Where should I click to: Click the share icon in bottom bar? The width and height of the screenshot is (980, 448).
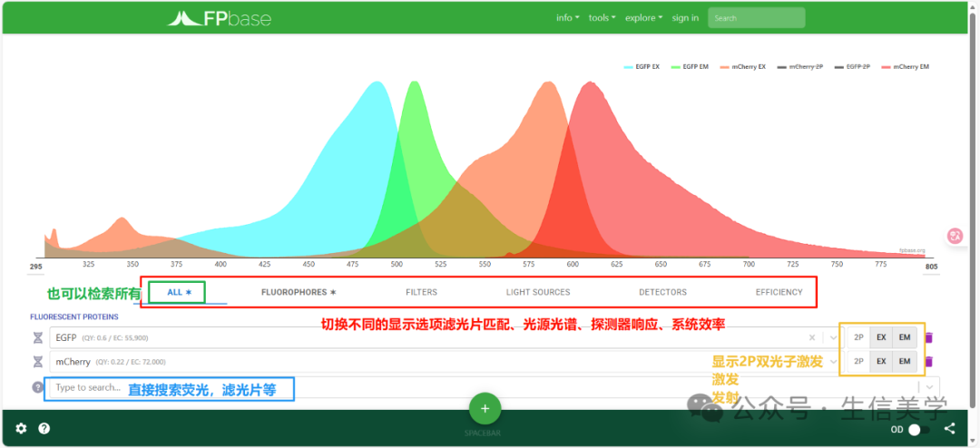[x=949, y=429]
